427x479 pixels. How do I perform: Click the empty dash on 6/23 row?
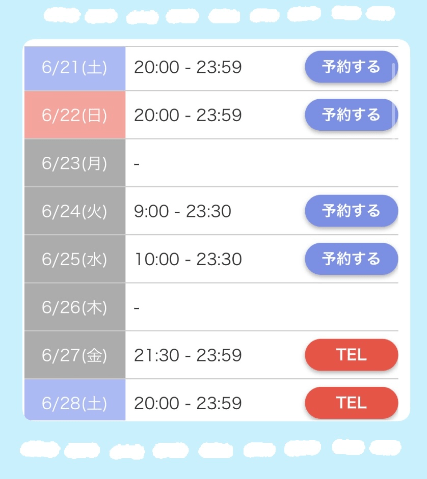pos(137,164)
